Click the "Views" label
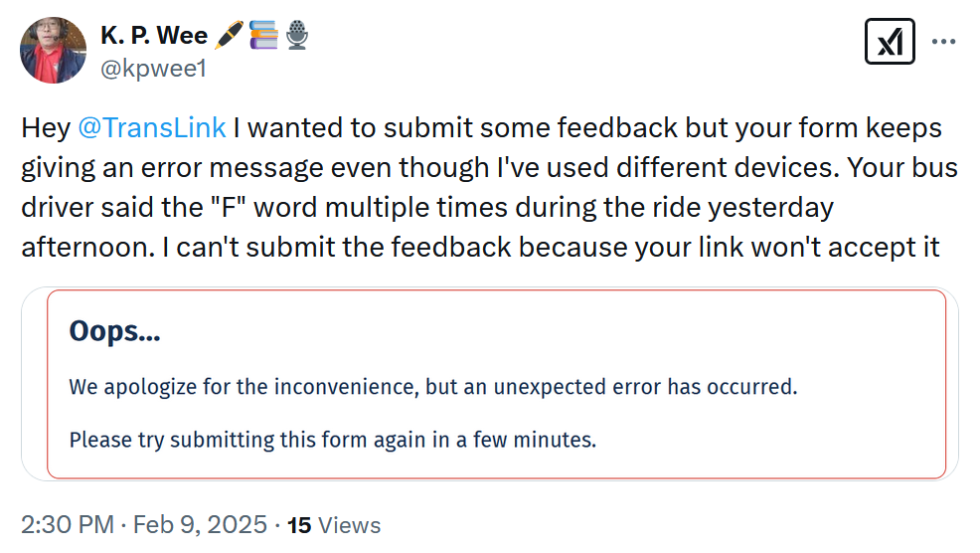The image size is (980, 553). pyautogui.click(x=350, y=524)
